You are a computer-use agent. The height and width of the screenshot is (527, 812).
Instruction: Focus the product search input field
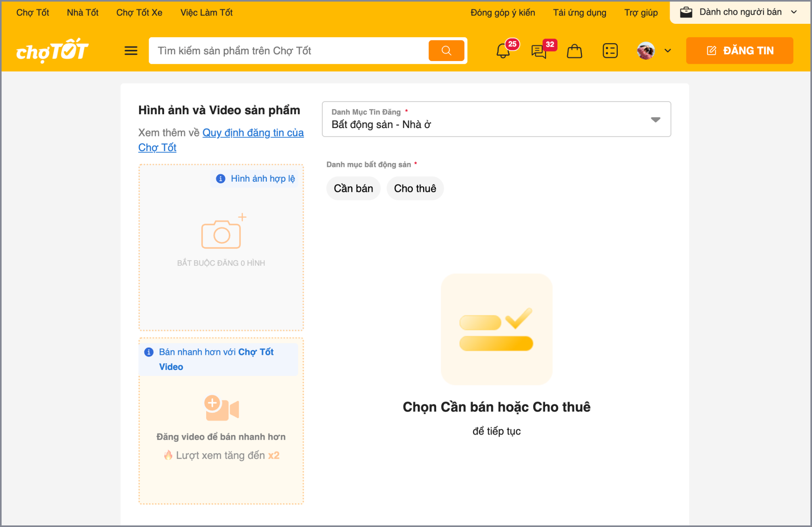[x=289, y=51]
